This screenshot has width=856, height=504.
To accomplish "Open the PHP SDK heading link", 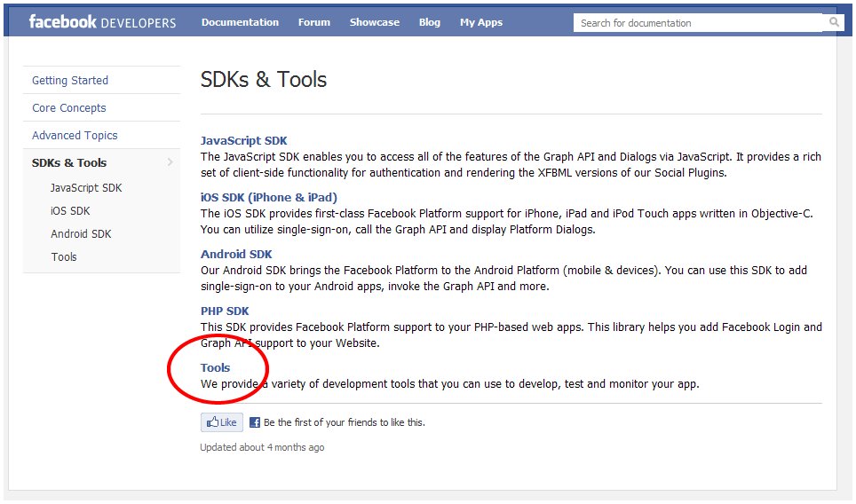I will (x=225, y=311).
